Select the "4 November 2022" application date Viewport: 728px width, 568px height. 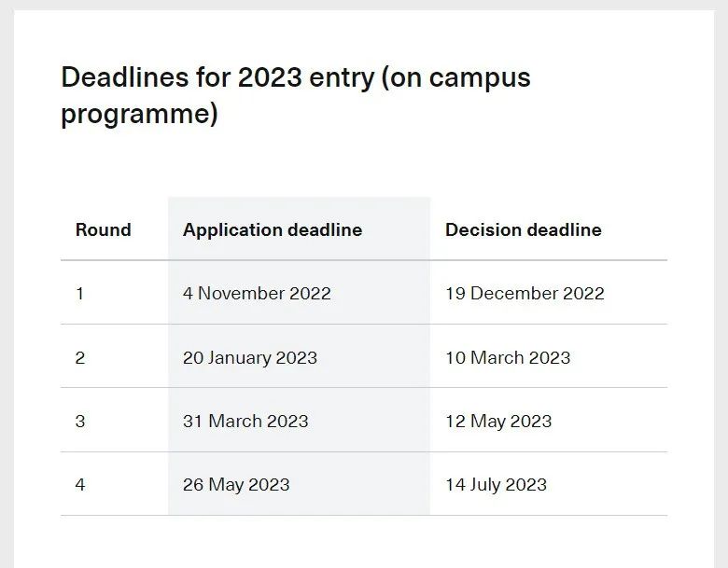click(x=257, y=294)
